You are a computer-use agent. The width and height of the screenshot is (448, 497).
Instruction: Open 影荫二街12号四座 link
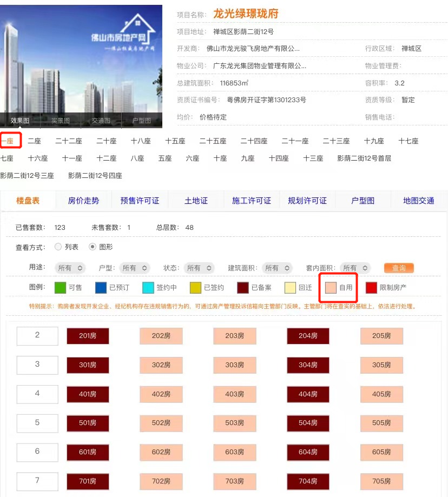tap(95, 176)
